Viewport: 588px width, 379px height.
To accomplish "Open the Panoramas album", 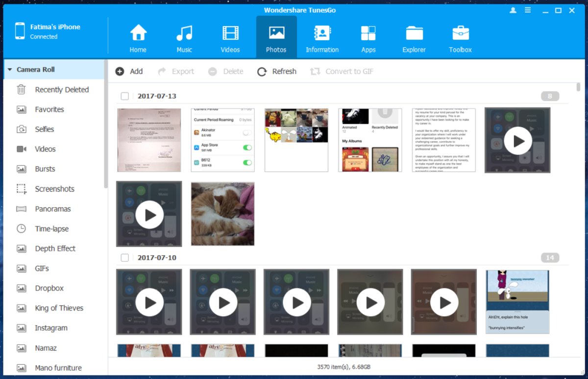I will (x=54, y=209).
